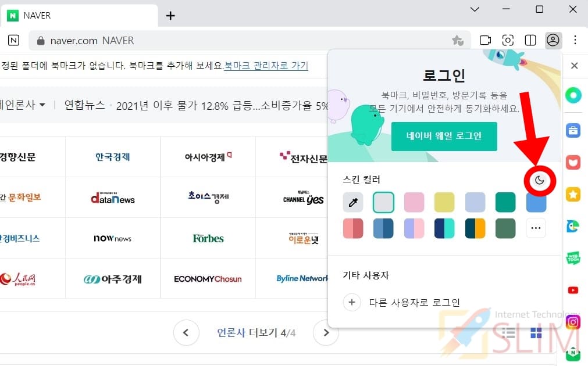Open the eyedropper custom skin color picker
The width and height of the screenshot is (588, 366).
tap(353, 202)
